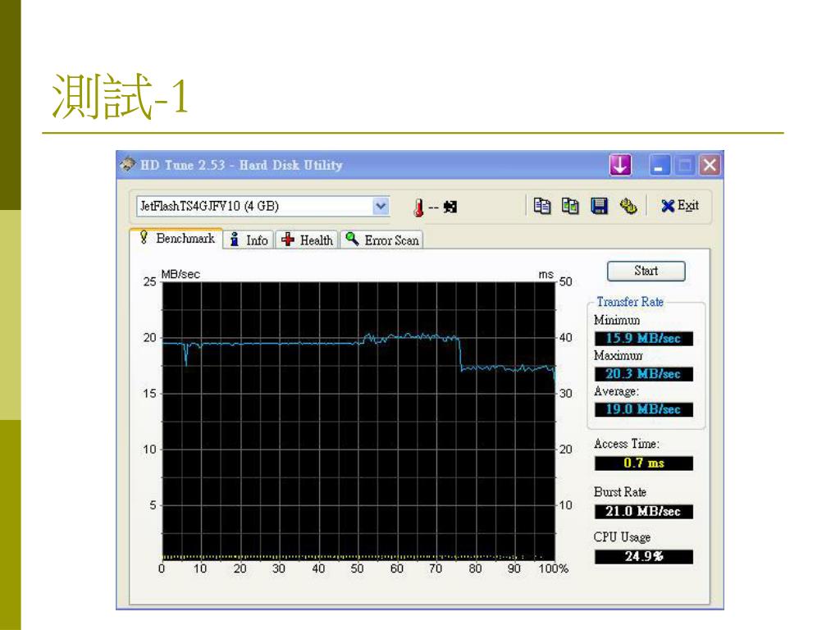Click the Start benchmark button
This screenshot has width=840, height=630.
coord(646,271)
